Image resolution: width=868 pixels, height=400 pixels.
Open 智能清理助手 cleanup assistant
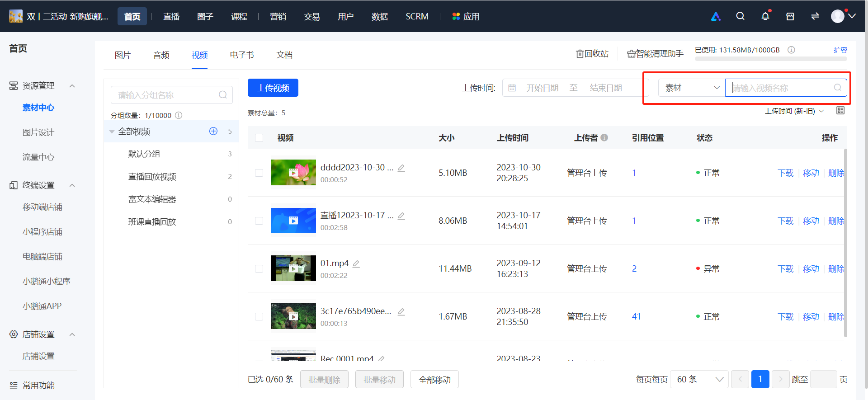[656, 54]
